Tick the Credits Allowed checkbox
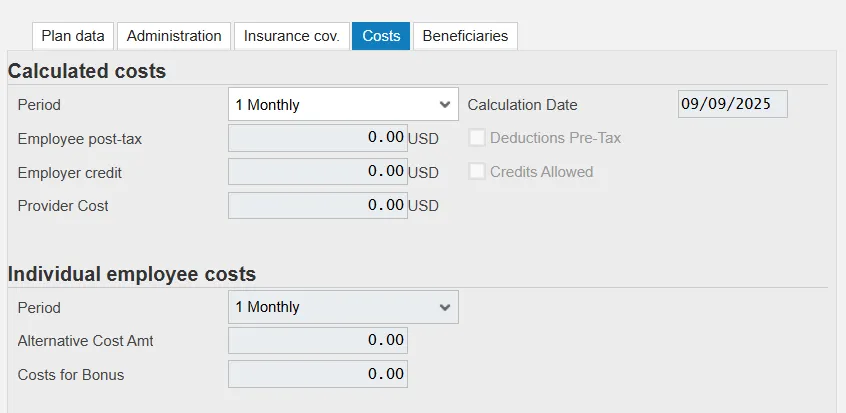This screenshot has height=413, width=846. tap(477, 172)
